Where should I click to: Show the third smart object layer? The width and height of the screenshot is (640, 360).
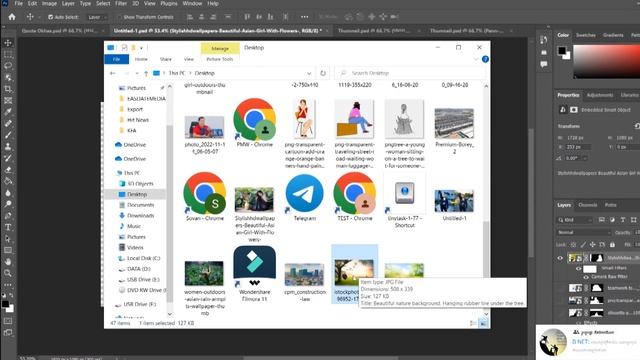(x=560, y=300)
